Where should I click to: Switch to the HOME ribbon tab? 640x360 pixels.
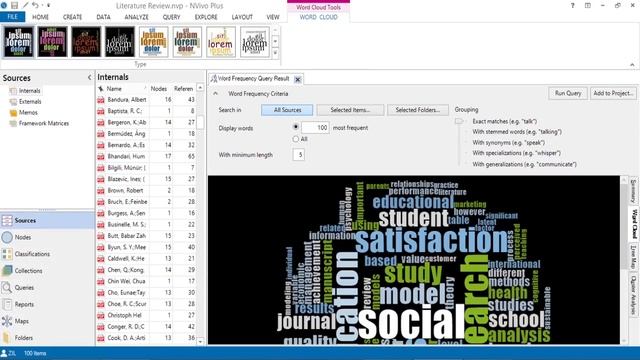click(40, 17)
